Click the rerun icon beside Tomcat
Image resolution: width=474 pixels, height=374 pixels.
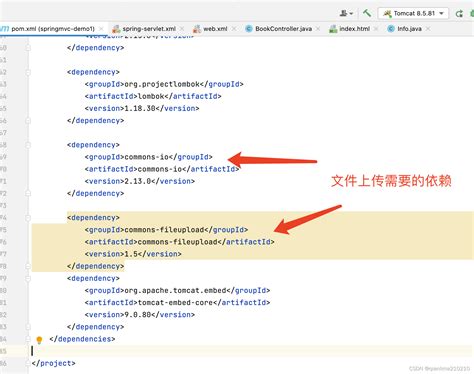[x=459, y=14]
